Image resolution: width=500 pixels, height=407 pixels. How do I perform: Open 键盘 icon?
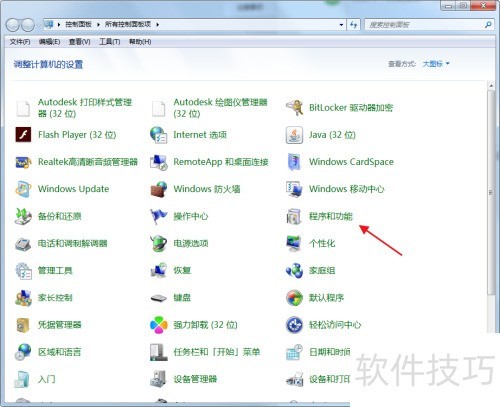[x=159, y=298]
